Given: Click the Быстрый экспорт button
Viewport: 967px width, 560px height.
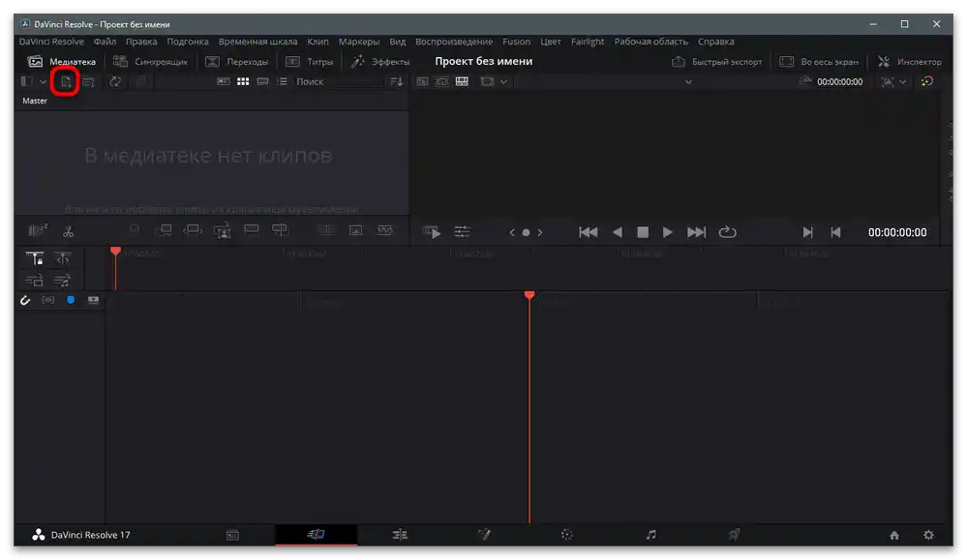Looking at the screenshot, I should tap(716, 62).
